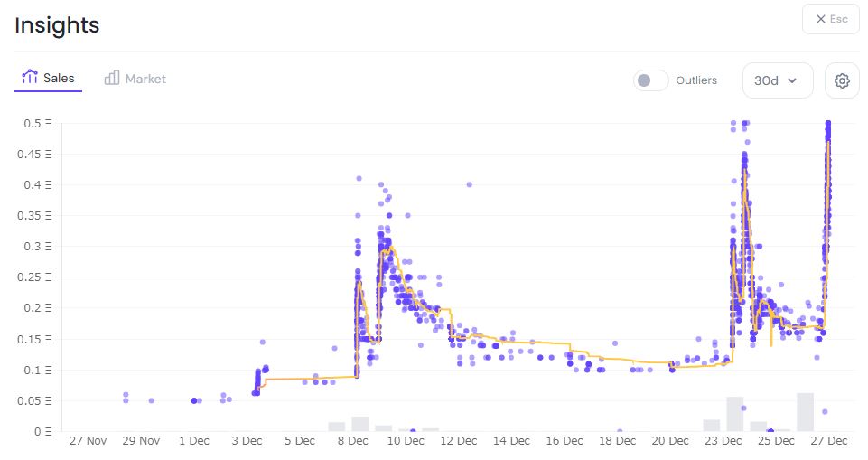The width and height of the screenshot is (868, 460).
Task: Click the 0.2 Ξ y-axis label
Action: point(38,308)
